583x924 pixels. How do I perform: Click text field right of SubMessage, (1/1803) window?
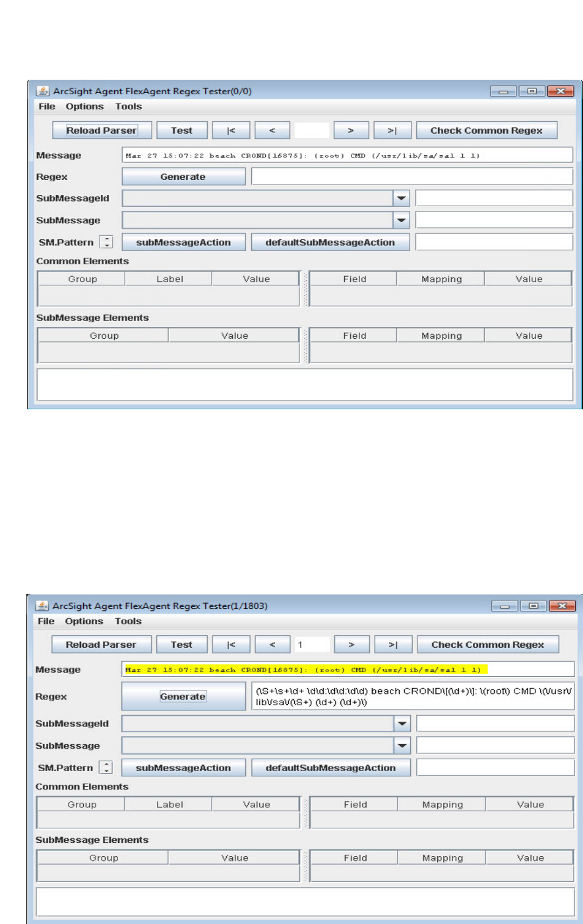[495, 745]
